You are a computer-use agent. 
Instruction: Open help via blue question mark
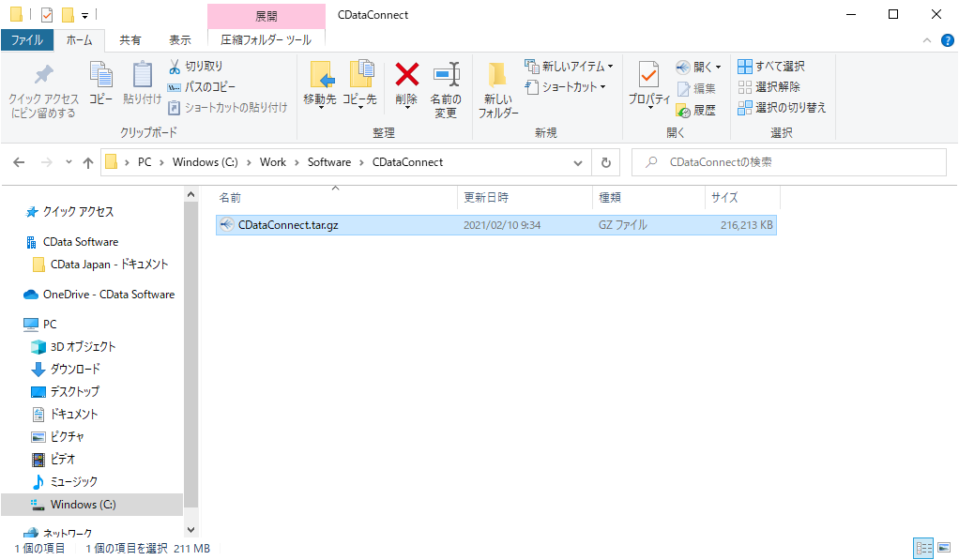pyautogui.click(x=948, y=40)
